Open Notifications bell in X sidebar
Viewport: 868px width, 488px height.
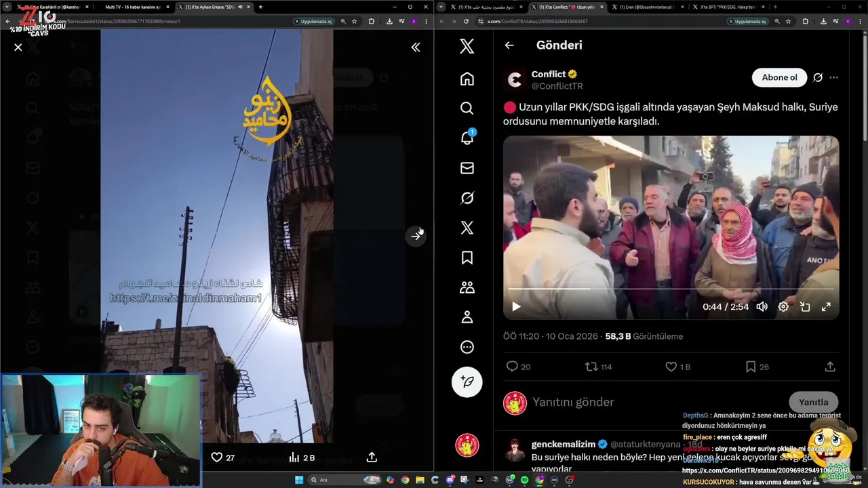[x=467, y=138]
